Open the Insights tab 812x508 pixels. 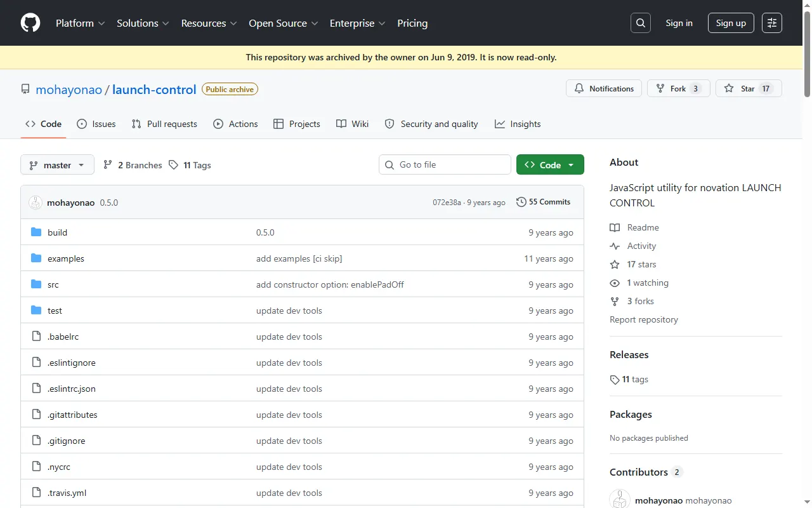518,124
